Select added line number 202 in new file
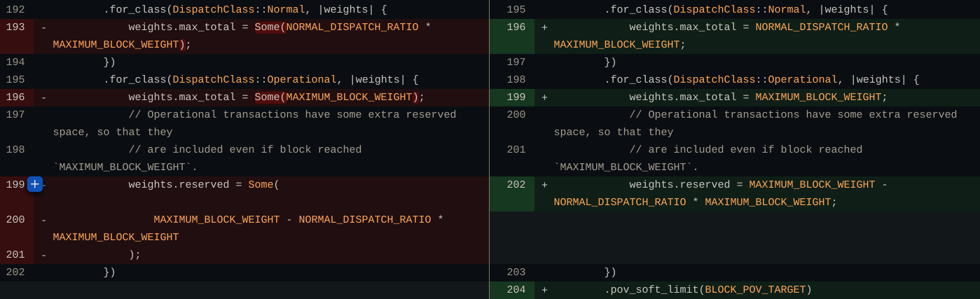The image size is (980, 299). point(516,185)
